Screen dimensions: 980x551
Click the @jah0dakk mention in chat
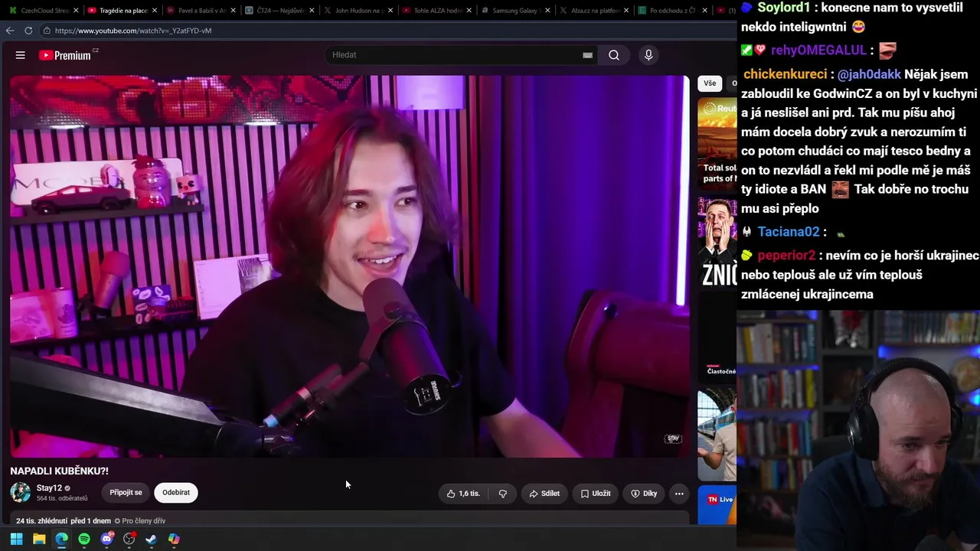click(869, 74)
